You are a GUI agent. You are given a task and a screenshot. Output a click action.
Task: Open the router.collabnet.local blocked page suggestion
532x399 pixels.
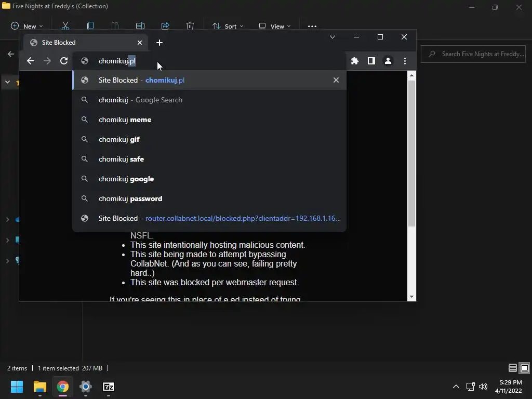coord(209,218)
